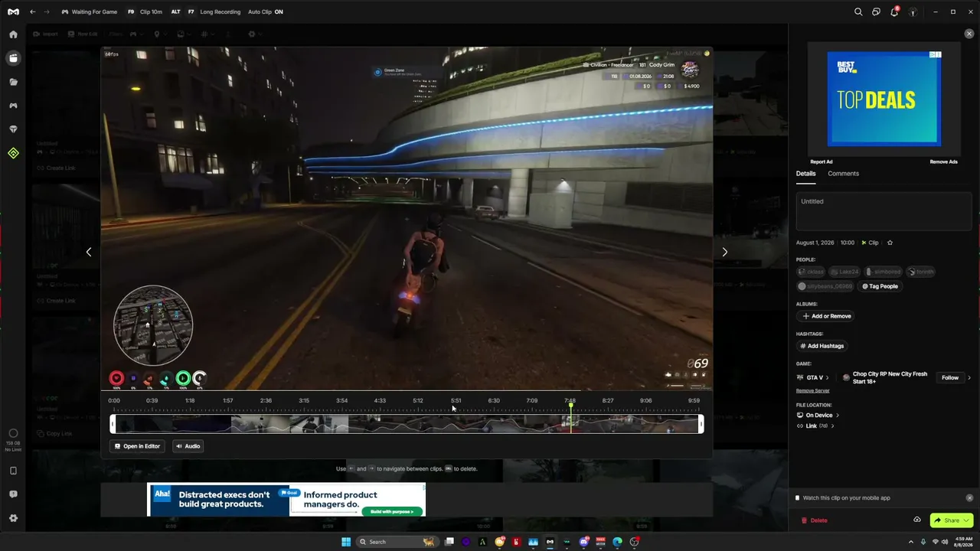Expand GTA V game chevron
Image resolution: width=980 pixels, height=551 pixels.
tap(827, 378)
